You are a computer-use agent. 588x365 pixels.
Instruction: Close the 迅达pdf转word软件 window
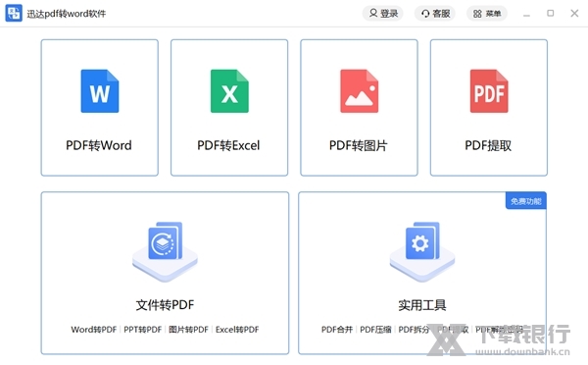(x=574, y=14)
